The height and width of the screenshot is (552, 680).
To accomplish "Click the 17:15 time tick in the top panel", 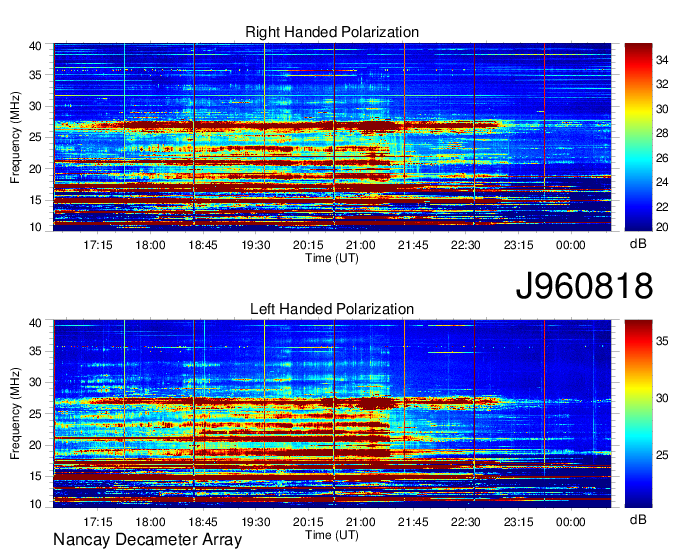I will [98, 245].
